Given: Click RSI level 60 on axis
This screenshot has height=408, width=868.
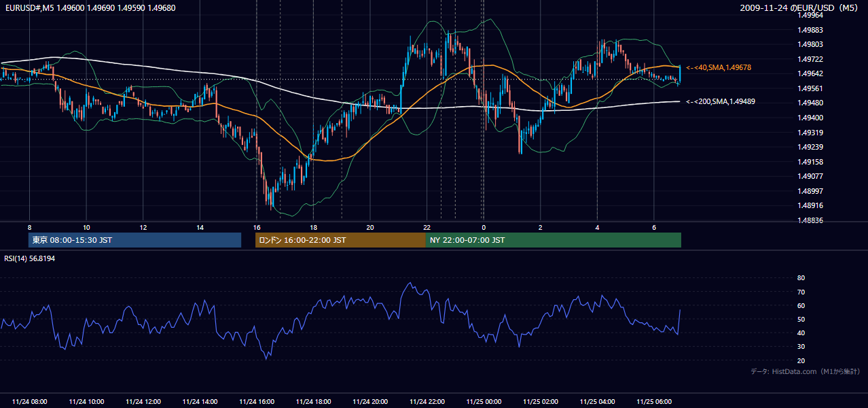Looking at the screenshot, I should pyautogui.click(x=801, y=305).
